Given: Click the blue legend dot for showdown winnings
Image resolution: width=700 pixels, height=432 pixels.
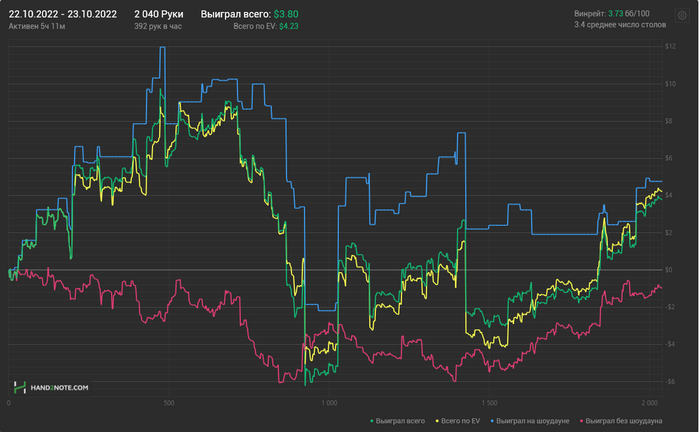Looking at the screenshot, I should (491, 421).
